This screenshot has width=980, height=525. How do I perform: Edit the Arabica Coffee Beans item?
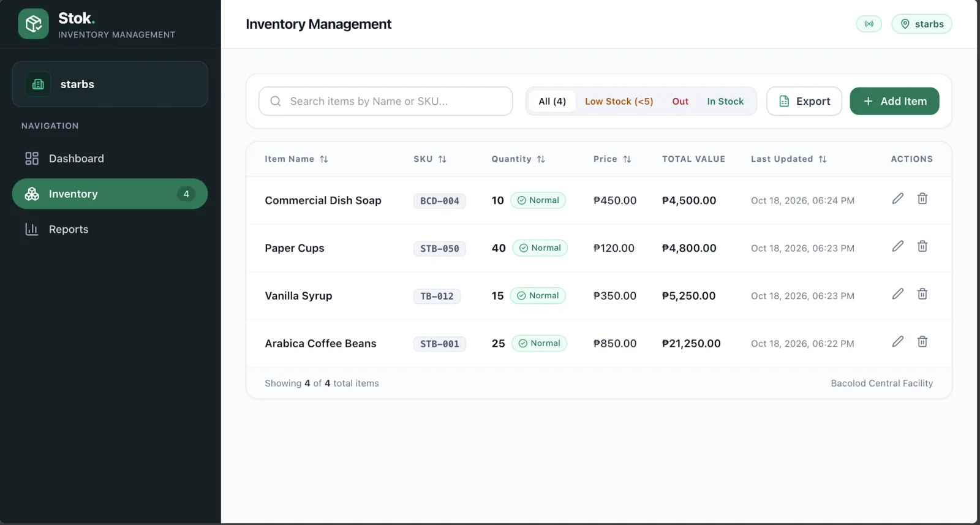pyautogui.click(x=897, y=342)
